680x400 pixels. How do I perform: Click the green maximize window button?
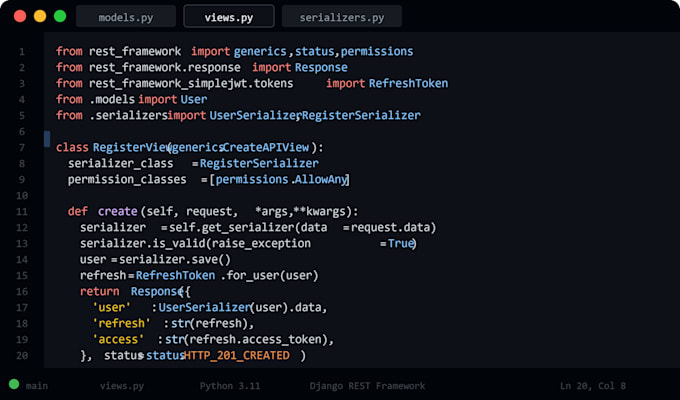[x=60, y=16]
